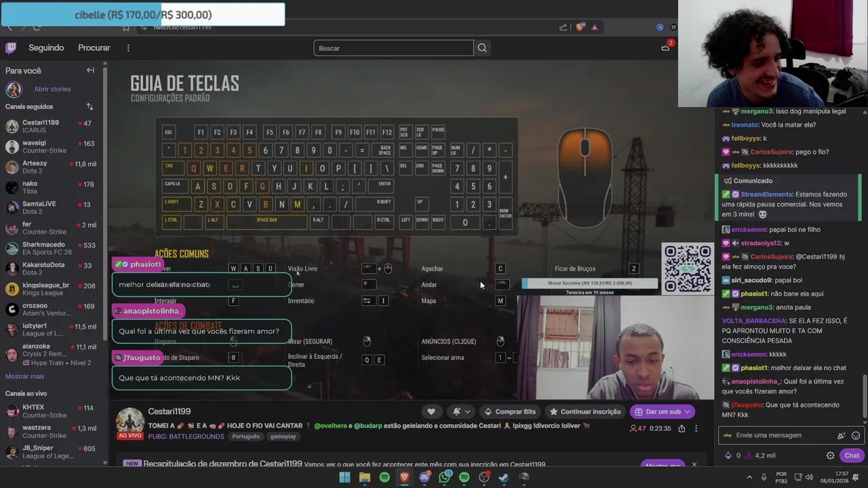Open the PUBG: BATTLEGROUNDS category link

pos(186,436)
